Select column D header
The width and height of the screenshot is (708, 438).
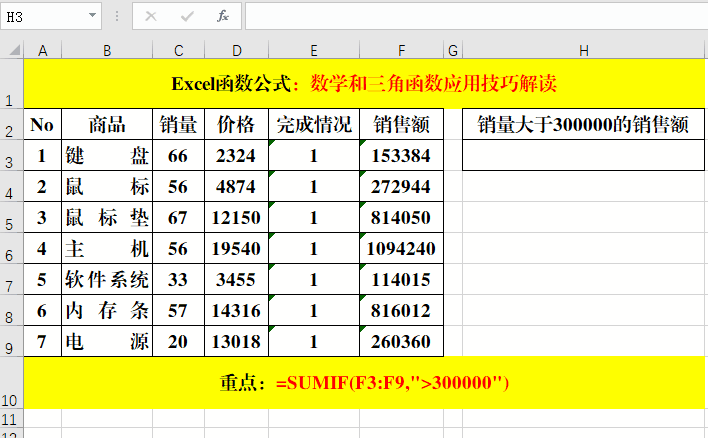(x=237, y=50)
